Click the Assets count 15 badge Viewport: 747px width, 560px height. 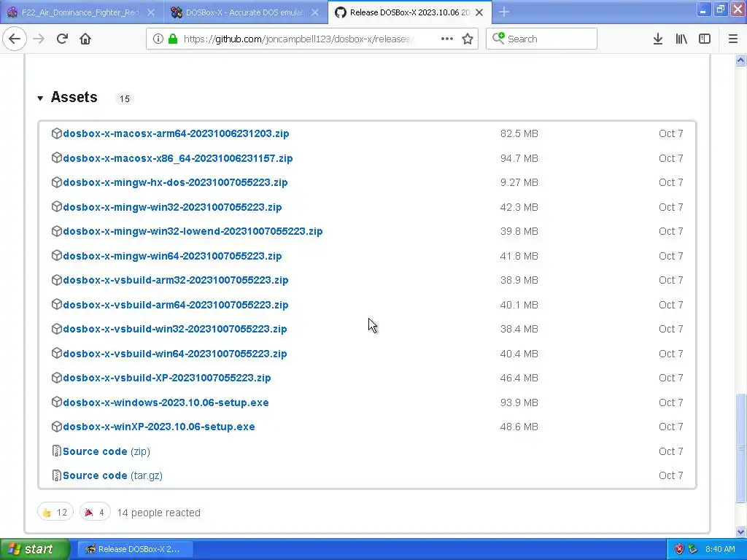click(124, 98)
